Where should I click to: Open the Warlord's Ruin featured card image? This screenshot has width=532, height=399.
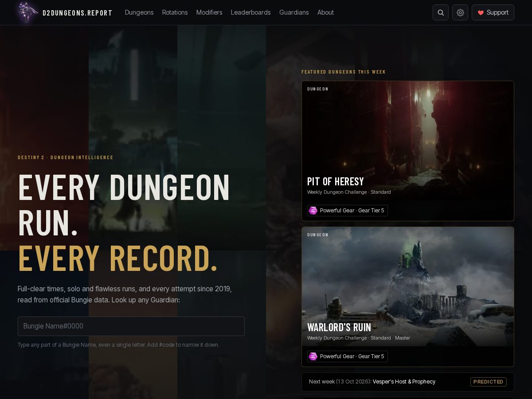tap(408, 286)
